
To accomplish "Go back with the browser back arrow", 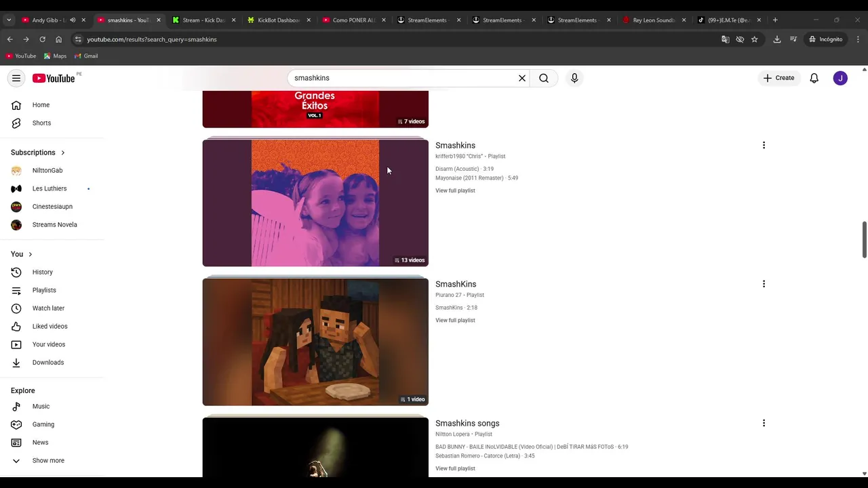I will 9,39.
